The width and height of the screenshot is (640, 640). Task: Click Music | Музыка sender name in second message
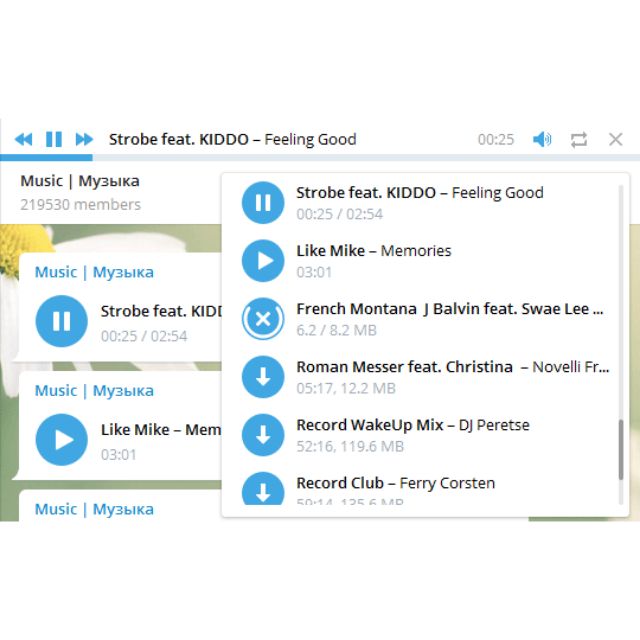tap(94, 390)
